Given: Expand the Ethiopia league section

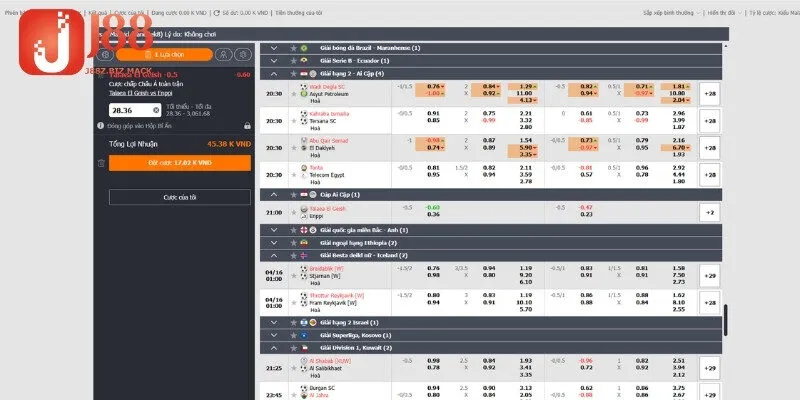Looking at the screenshot, I should 275,241.
